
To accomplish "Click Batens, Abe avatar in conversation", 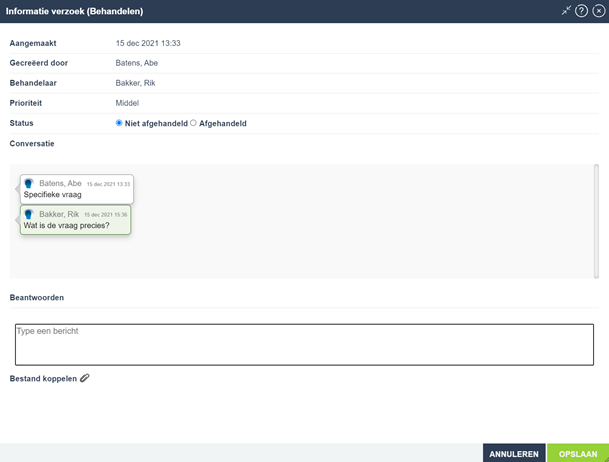I will [x=29, y=183].
